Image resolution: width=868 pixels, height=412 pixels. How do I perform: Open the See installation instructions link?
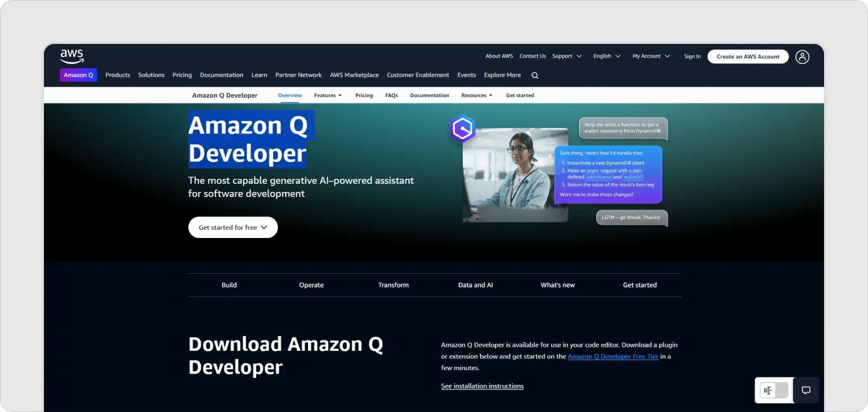coord(482,386)
